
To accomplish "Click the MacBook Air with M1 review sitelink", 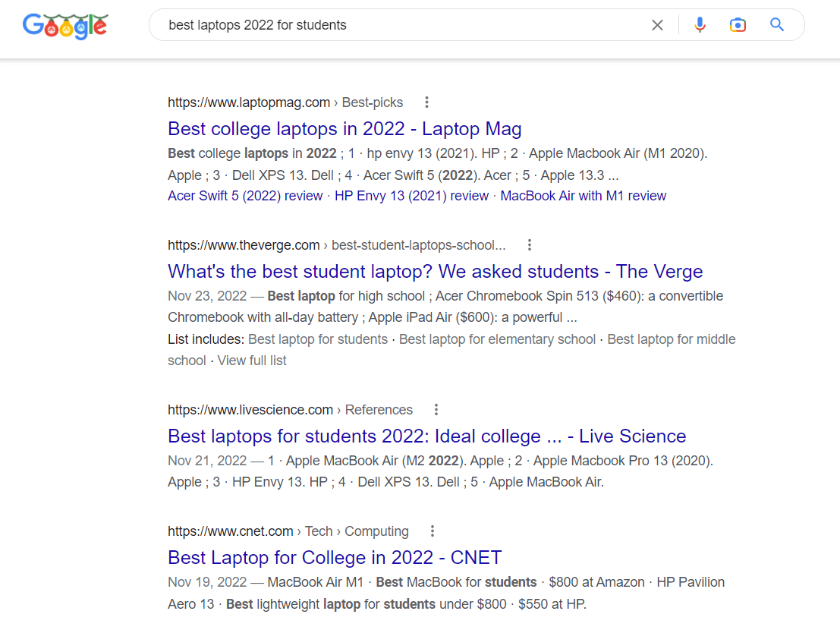I will 583,195.
